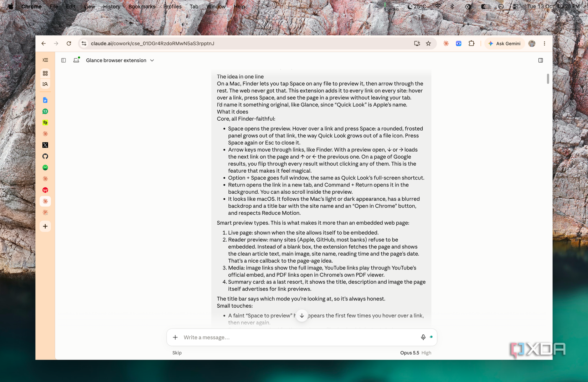Click the page vertical scrollbar thumb
The width and height of the screenshot is (588, 382).
(x=548, y=79)
